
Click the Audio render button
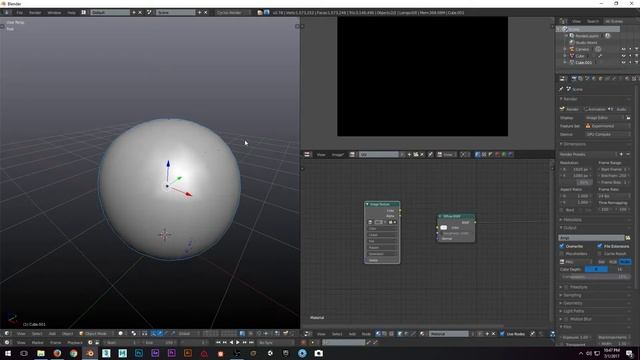click(x=620, y=109)
